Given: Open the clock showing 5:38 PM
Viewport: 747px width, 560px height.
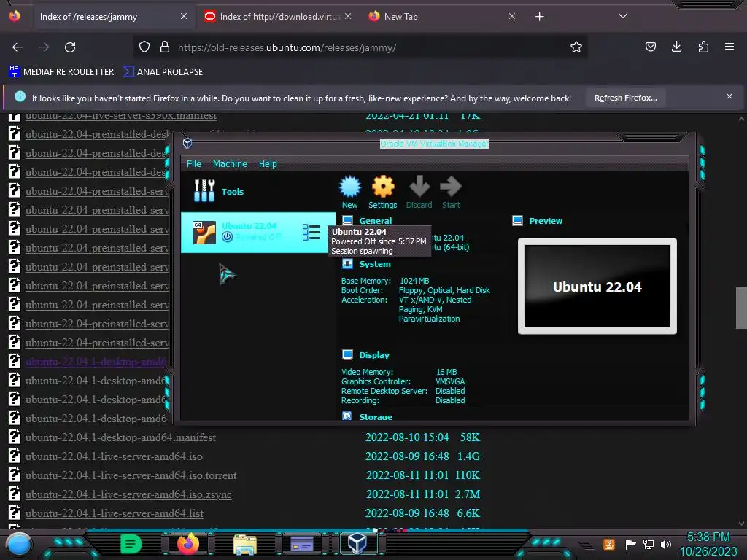Looking at the screenshot, I should point(708,544).
